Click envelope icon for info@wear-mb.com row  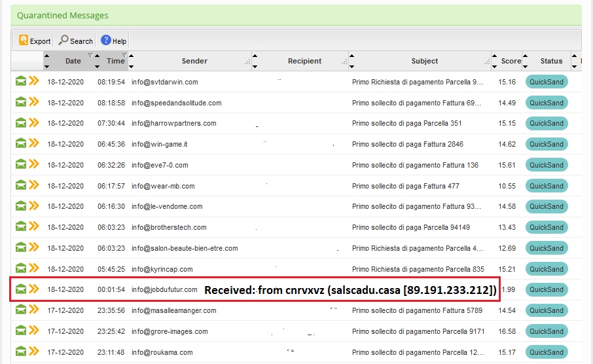click(x=21, y=185)
